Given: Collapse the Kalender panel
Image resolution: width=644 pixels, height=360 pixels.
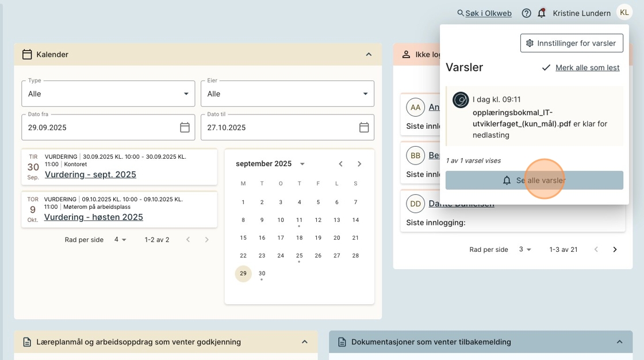Looking at the screenshot, I should (x=369, y=55).
